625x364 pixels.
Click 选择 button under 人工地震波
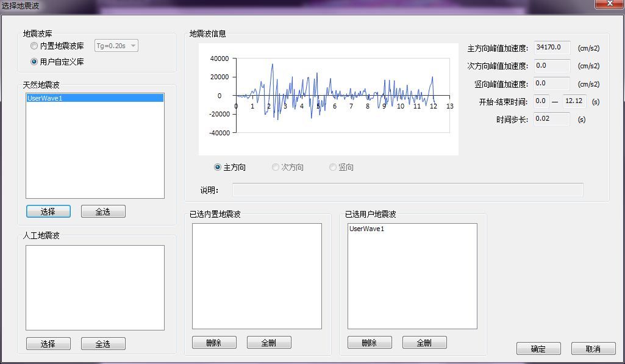(x=48, y=344)
